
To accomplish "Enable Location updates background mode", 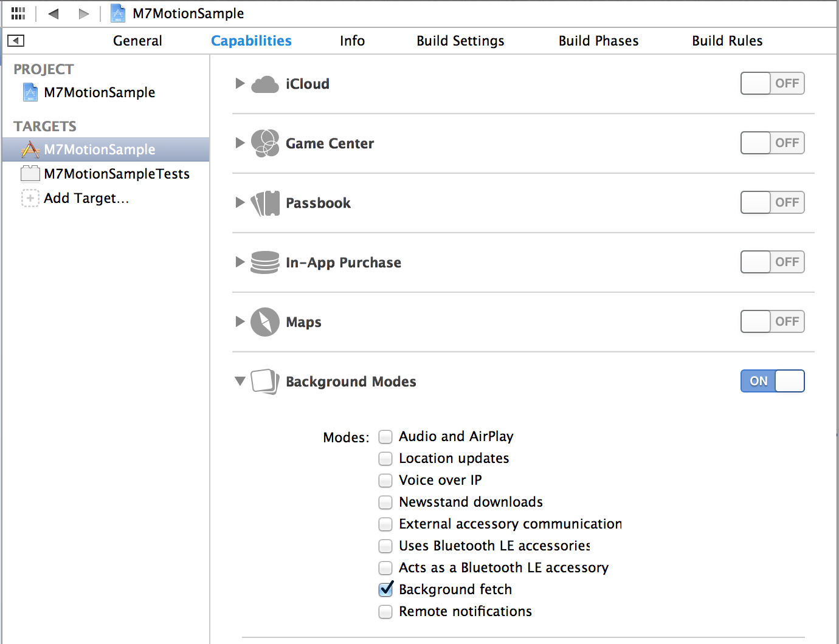I will 385,458.
